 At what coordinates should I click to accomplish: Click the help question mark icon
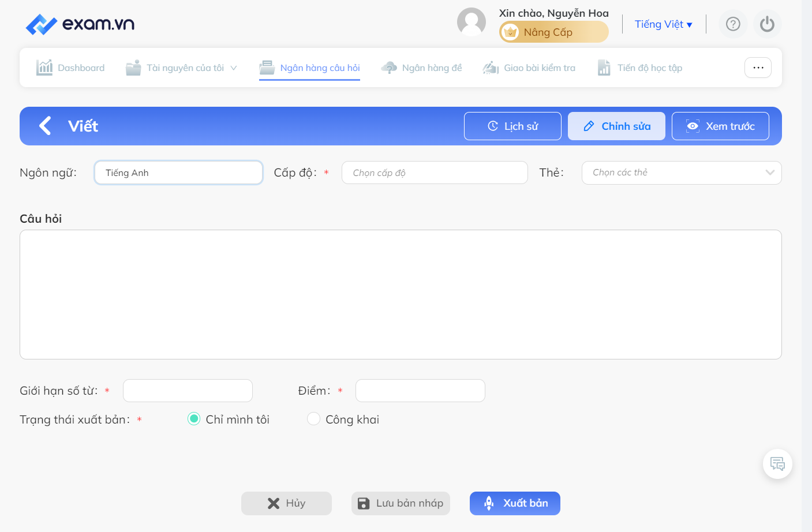733,24
